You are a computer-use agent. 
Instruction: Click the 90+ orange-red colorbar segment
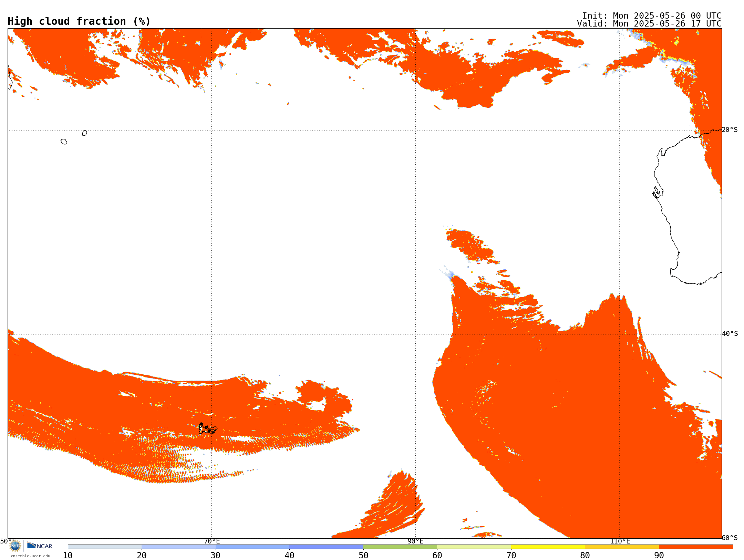[696, 547]
